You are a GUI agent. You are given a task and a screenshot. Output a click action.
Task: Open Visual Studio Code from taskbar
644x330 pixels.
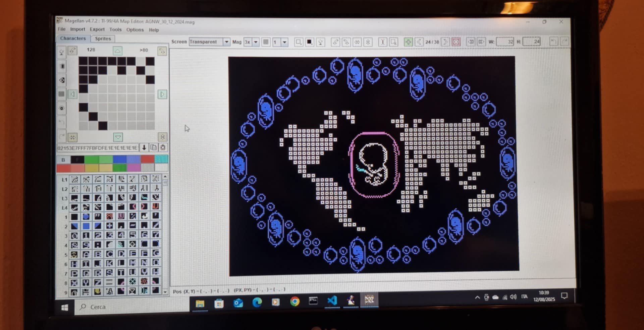click(332, 301)
